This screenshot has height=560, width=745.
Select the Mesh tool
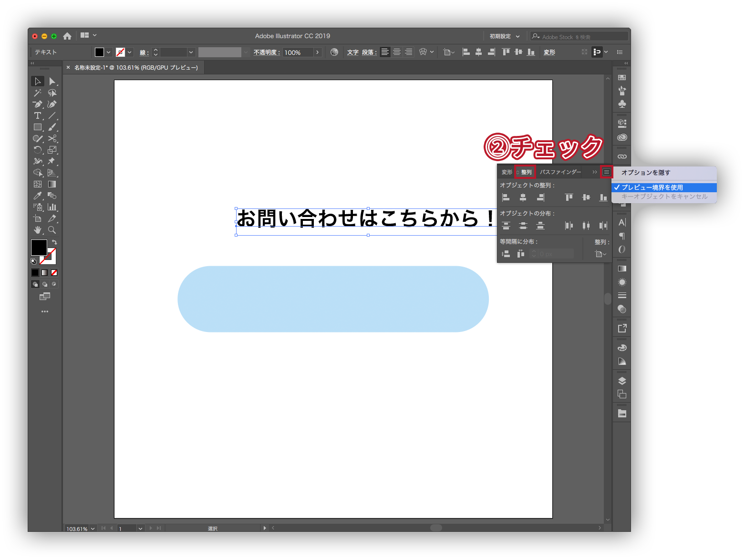tap(38, 185)
